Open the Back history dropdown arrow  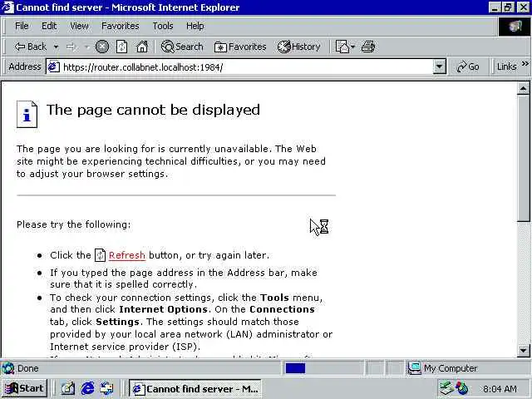[56, 47]
